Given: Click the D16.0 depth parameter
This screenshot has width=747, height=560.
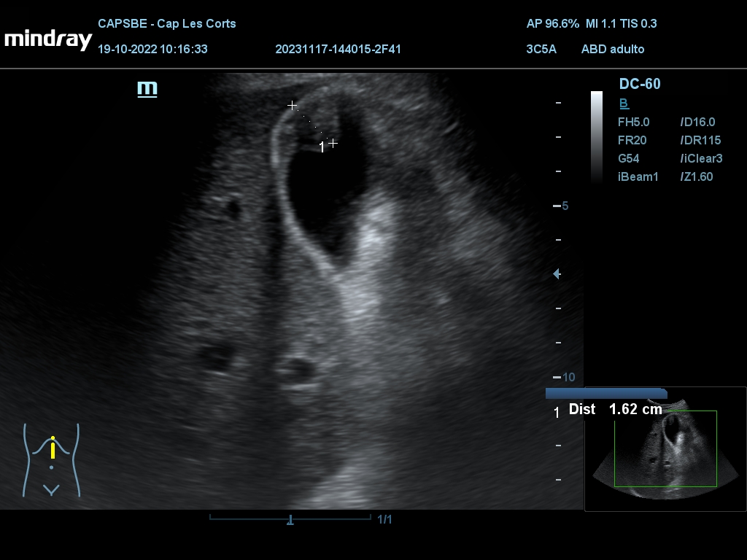Looking at the screenshot, I should pyautogui.click(x=697, y=122).
